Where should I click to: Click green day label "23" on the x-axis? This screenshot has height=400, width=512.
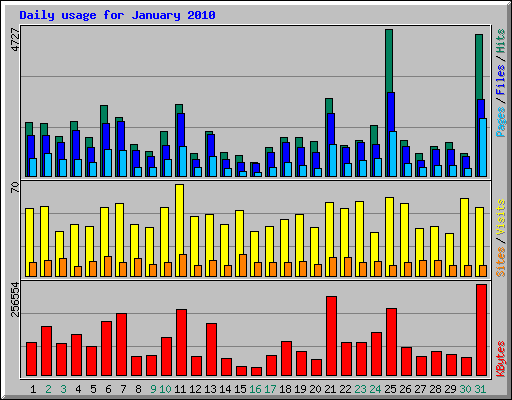click(x=360, y=389)
